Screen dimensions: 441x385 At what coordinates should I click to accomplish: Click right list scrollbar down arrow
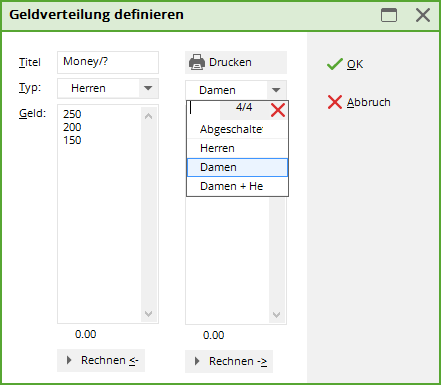[276, 315]
